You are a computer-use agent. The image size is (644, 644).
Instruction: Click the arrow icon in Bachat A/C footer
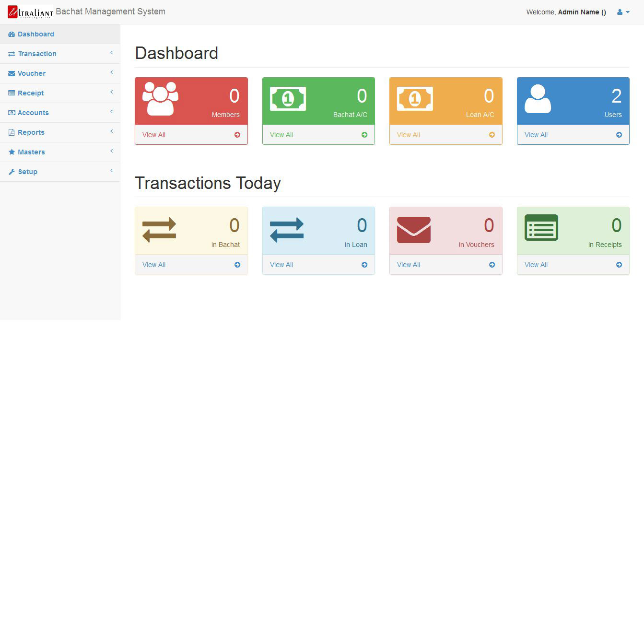point(364,135)
